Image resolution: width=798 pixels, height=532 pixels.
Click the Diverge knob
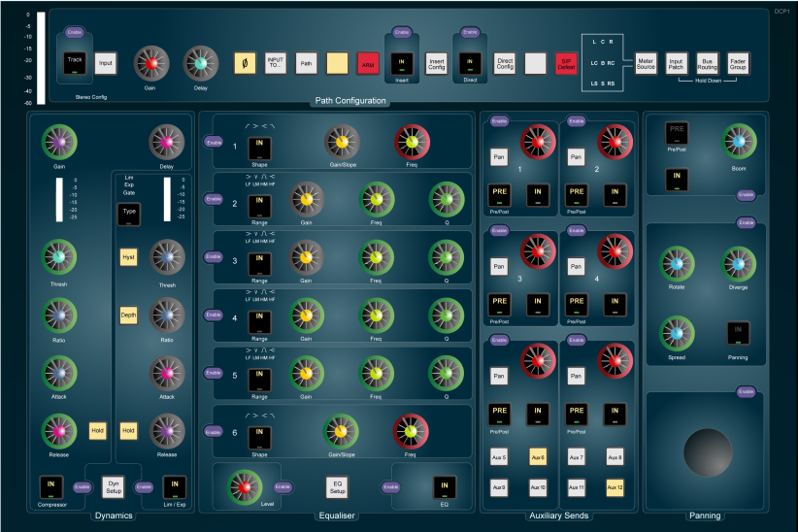(739, 264)
